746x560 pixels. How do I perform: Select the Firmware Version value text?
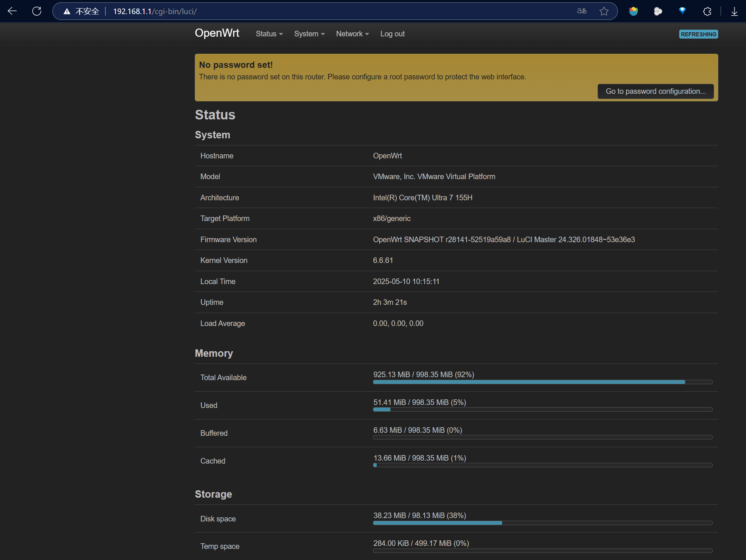[504, 240]
